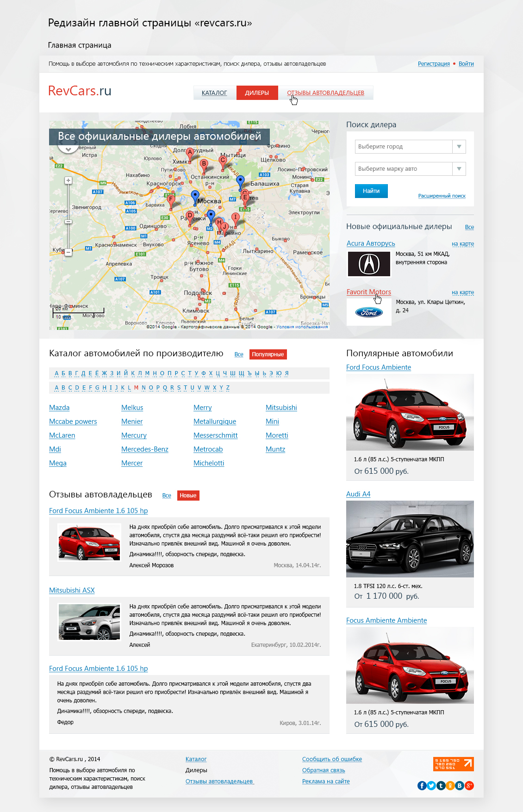523x812 pixels.
Task: Click highlighted Latin letter 'M' in alphabet filter
Action: 136,388
